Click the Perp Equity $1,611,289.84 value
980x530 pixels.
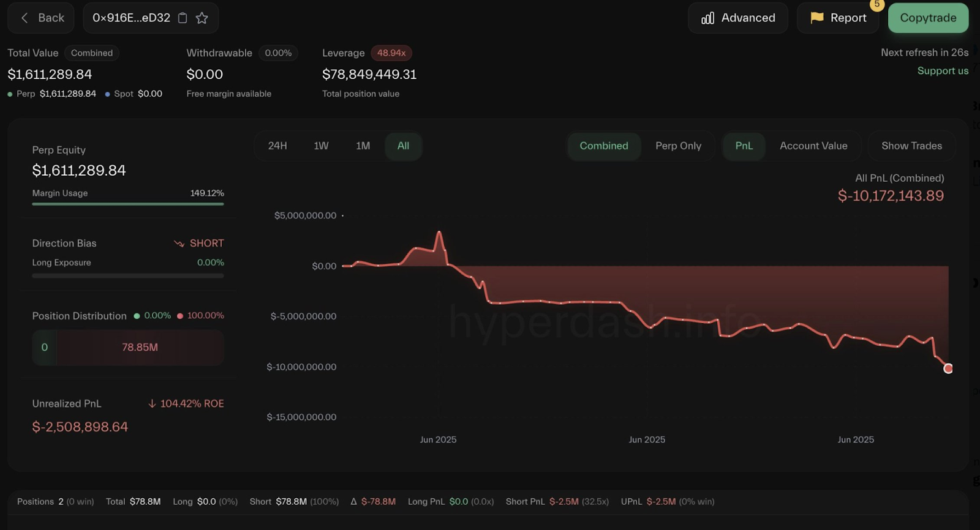pos(79,170)
